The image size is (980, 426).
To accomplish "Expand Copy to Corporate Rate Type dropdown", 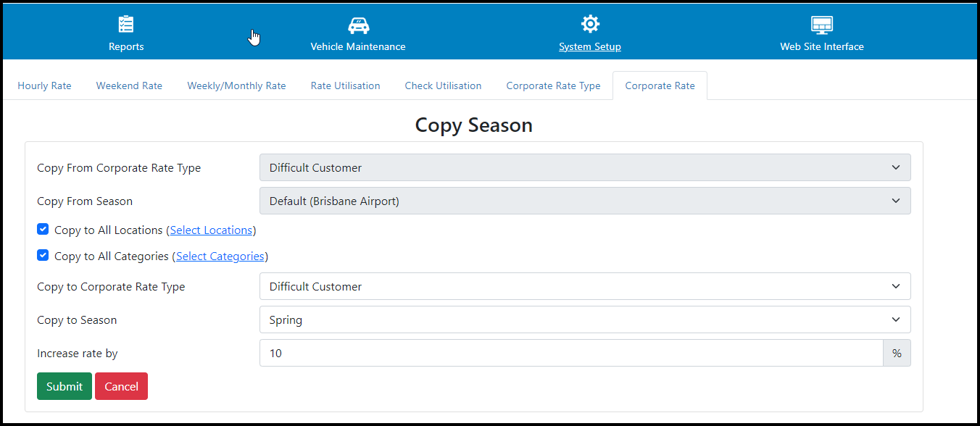I will coord(584,286).
